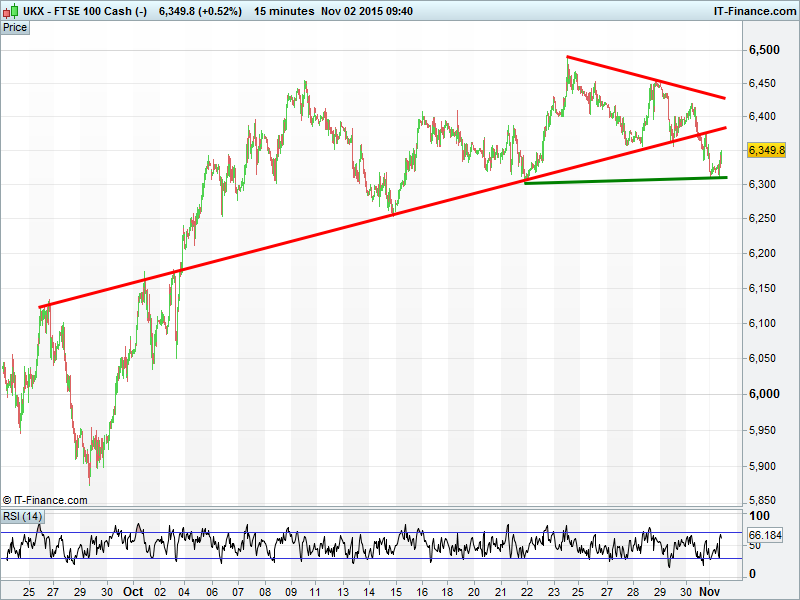Viewport: 800px width, 600px height.
Task: Click the Price panel label button
Action: coord(15,27)
